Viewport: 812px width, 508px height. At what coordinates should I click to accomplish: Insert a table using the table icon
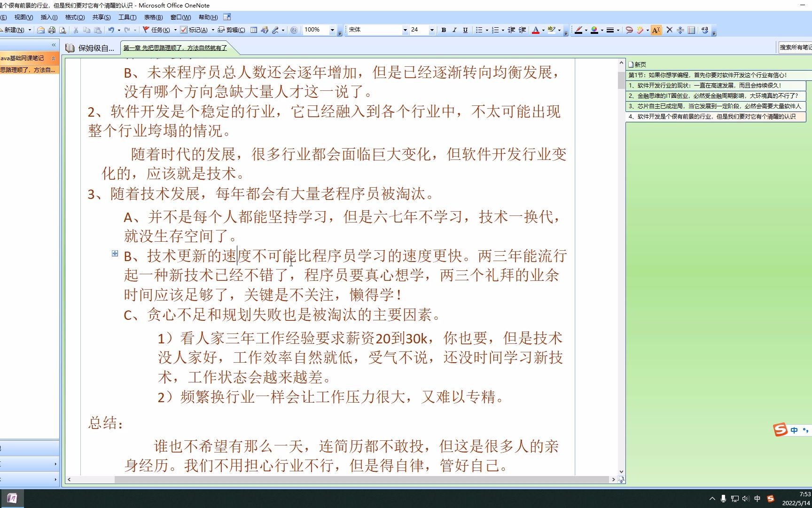pyautogui.click(x=254, y=30)
